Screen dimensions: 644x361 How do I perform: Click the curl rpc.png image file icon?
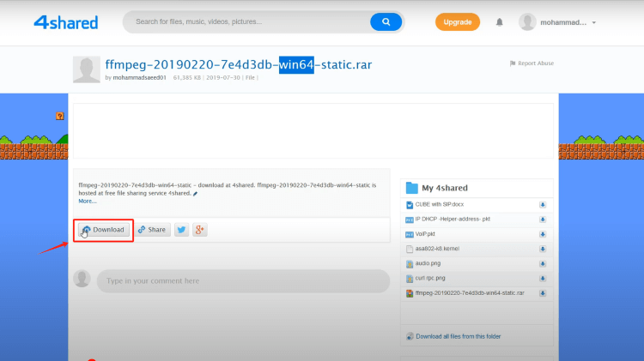coord(410,279)
